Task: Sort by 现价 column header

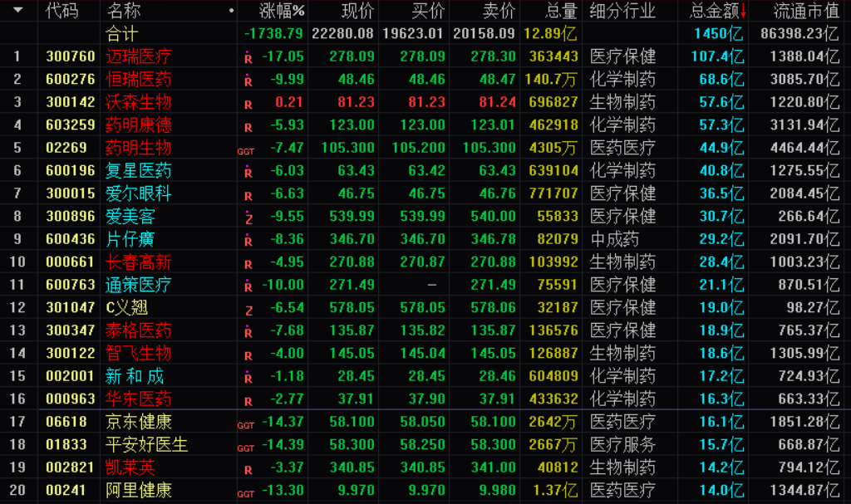Action: tap(357, 10)
